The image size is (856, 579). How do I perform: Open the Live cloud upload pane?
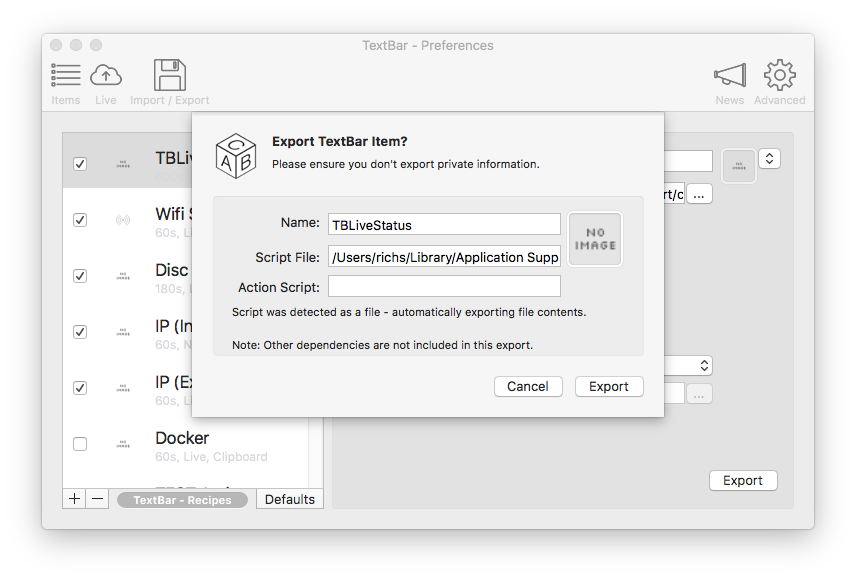coord(105,83)
